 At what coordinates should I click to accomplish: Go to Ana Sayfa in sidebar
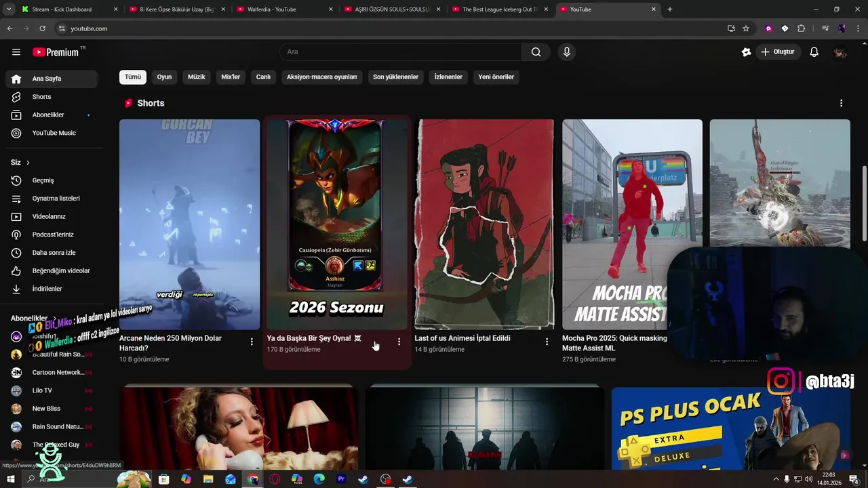[52, 79]
